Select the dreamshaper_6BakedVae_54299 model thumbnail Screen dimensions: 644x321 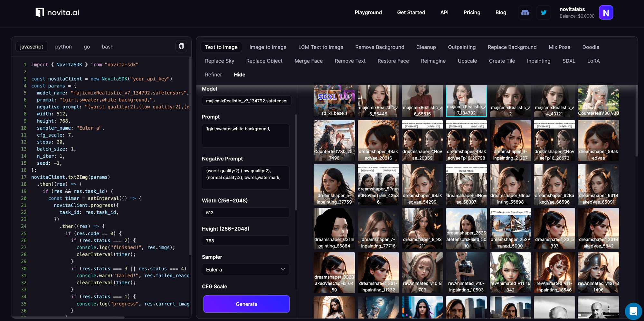(x=422, y=185)
